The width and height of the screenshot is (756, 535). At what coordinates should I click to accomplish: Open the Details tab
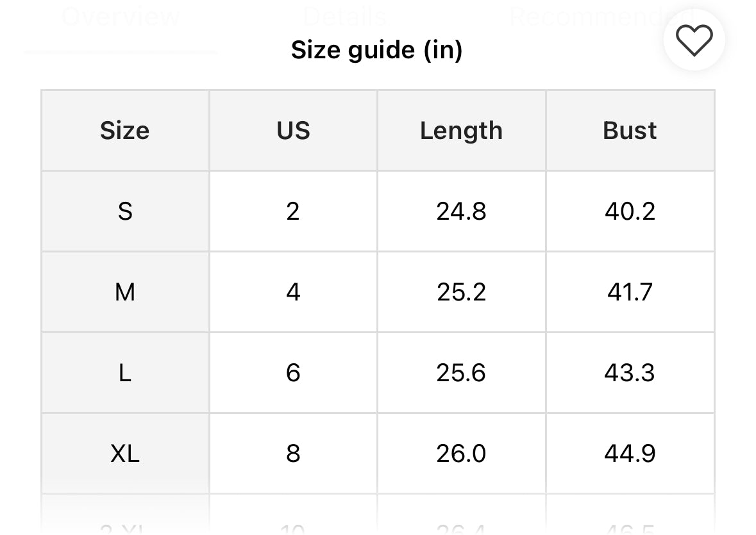[x=344, y=15]
